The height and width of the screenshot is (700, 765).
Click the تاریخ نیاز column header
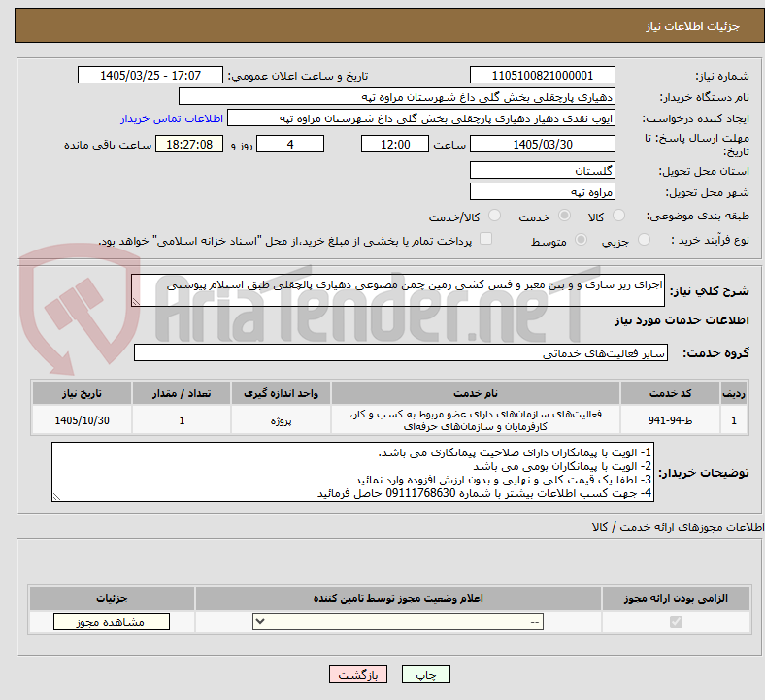[x=82, y=393]
